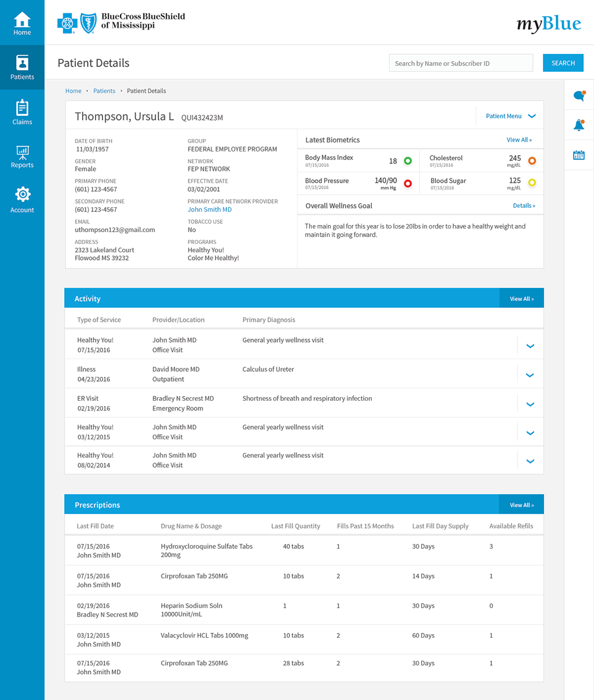
Task: Click the SEARCH button
Action: pyautogui.click(x=563, y=62)
